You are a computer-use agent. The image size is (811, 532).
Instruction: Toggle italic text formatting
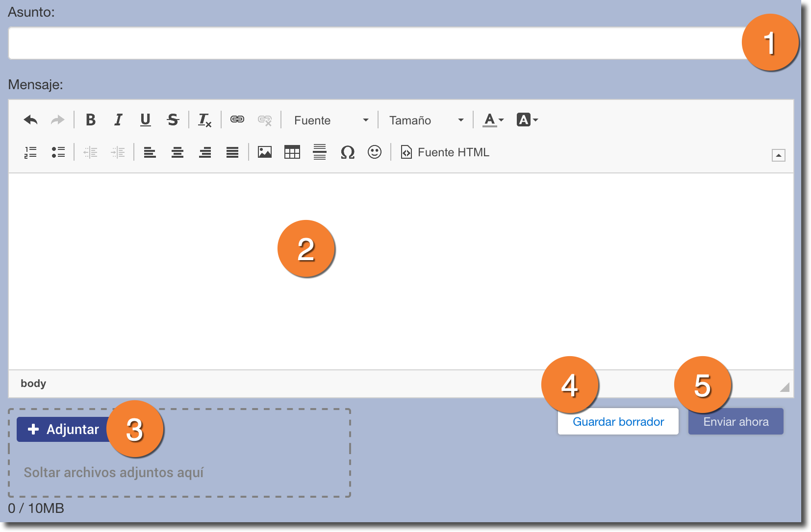(118, 120)
